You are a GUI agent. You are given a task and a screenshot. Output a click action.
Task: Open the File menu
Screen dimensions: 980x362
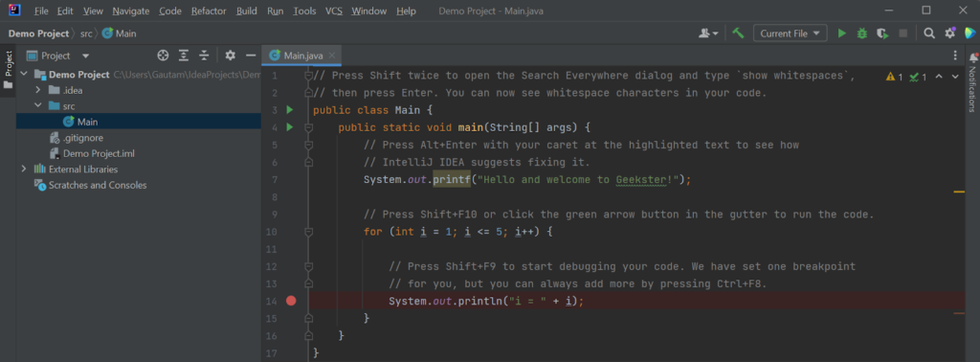[41, 11]
